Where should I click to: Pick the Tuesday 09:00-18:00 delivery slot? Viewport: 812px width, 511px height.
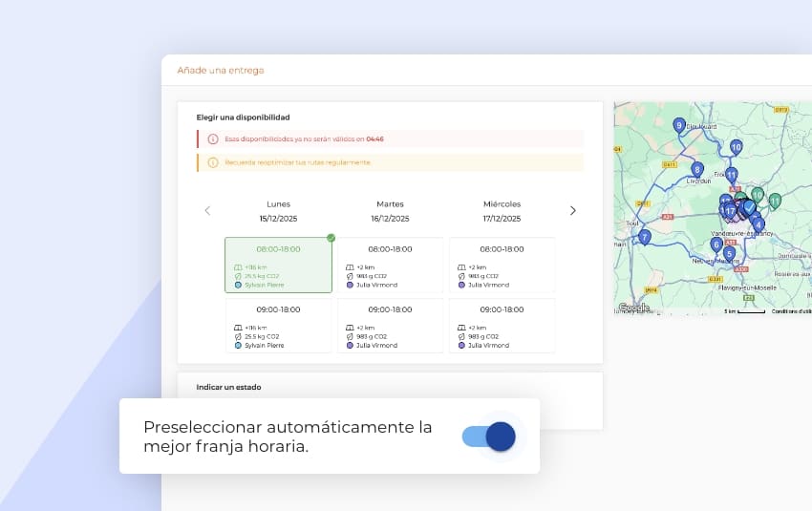click(390, 326)
